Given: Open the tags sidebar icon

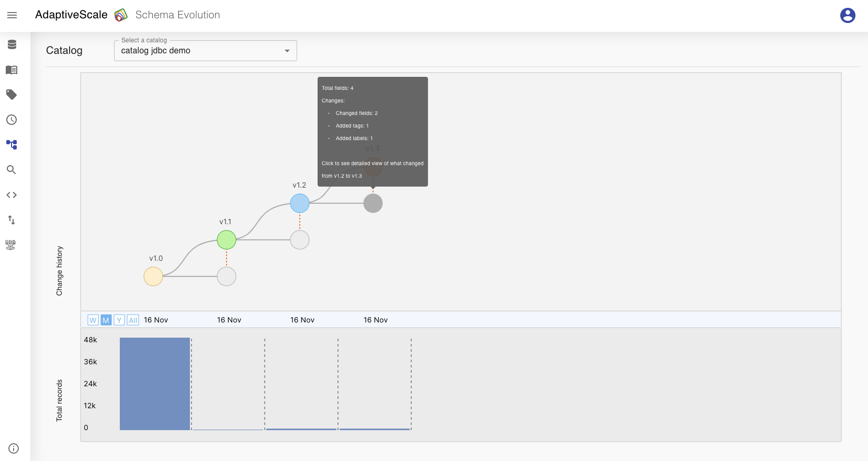Looking at the screenshot, I should (x=12, y=95).
